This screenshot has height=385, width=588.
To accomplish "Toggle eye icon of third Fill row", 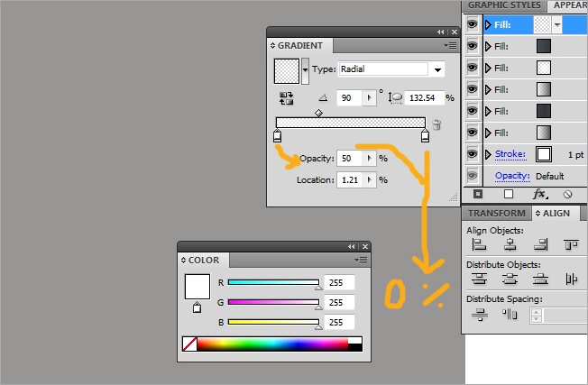I will tap(473, 68).
